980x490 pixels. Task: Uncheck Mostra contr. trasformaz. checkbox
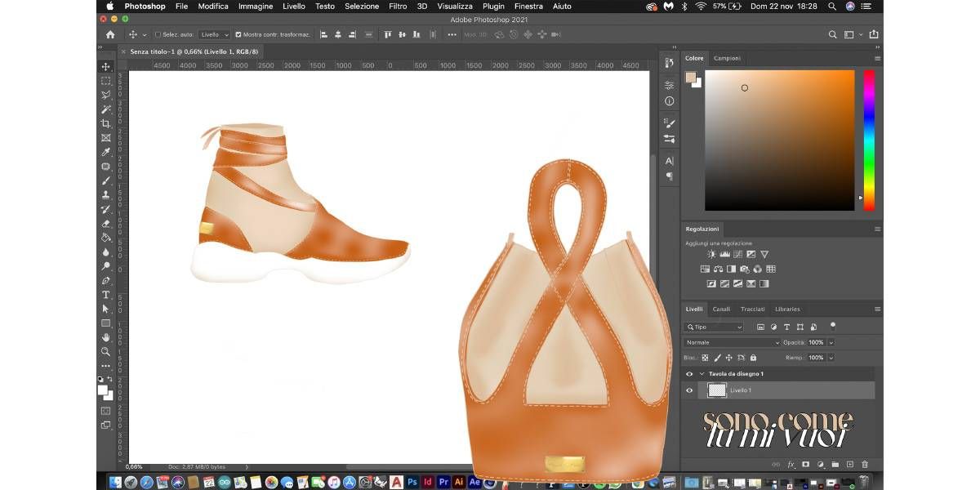[238, 35]
